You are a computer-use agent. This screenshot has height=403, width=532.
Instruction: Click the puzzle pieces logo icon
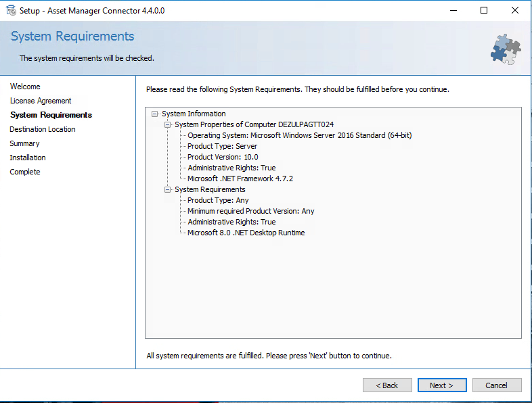506,48
